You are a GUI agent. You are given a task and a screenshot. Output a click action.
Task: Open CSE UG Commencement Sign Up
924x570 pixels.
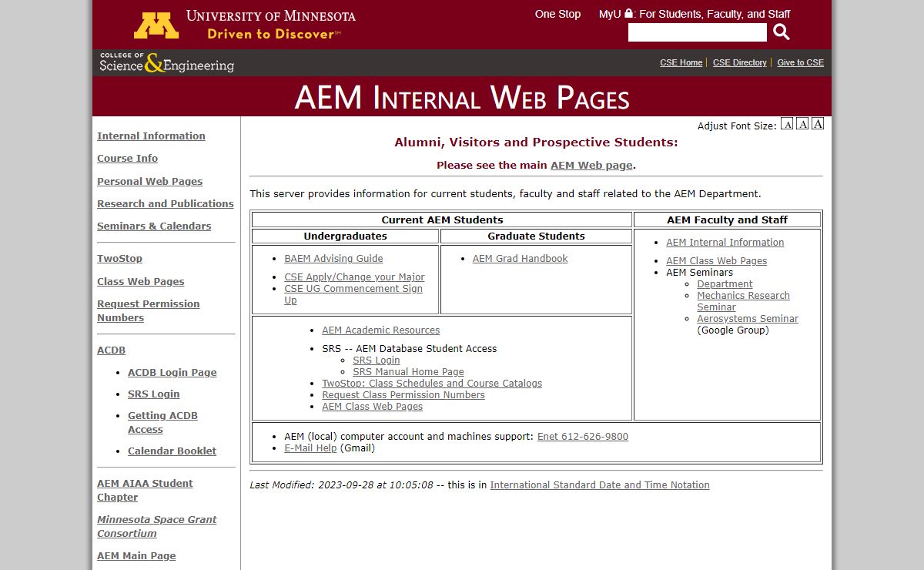pyautogui.click(x=353, y=294)
